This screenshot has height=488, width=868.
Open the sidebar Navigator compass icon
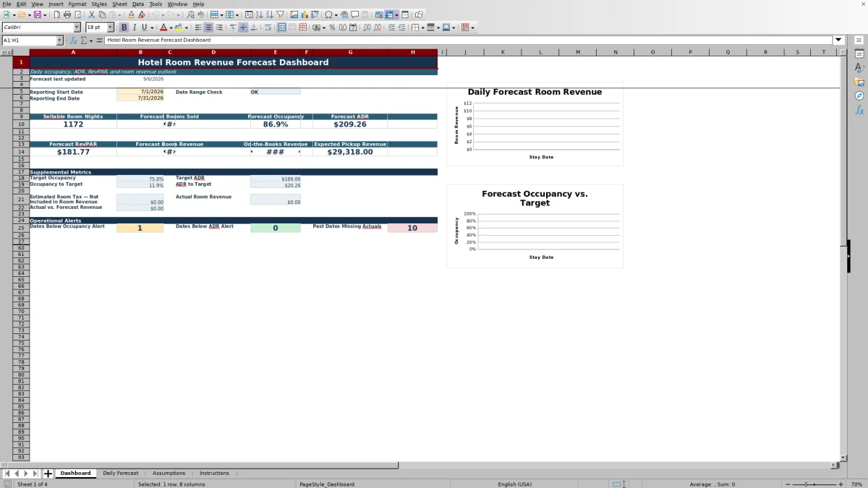pyautogui.click(x=859, y=95)
